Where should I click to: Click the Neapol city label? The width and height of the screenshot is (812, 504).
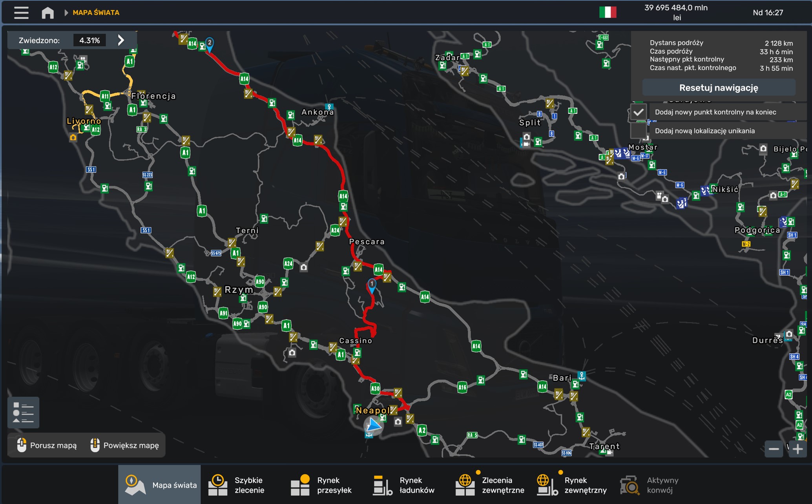pyautogui.click(x=373, y=410)
